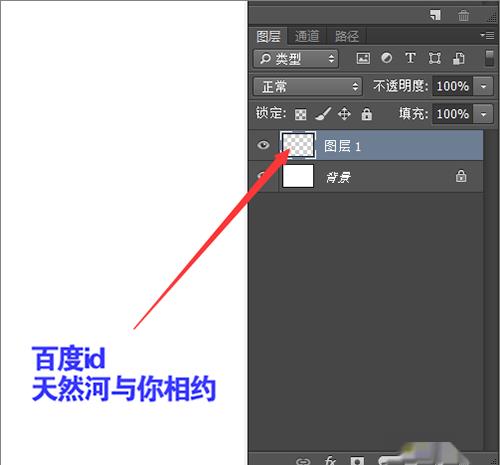Click the adjustment layer filter icon

point(387,58)
